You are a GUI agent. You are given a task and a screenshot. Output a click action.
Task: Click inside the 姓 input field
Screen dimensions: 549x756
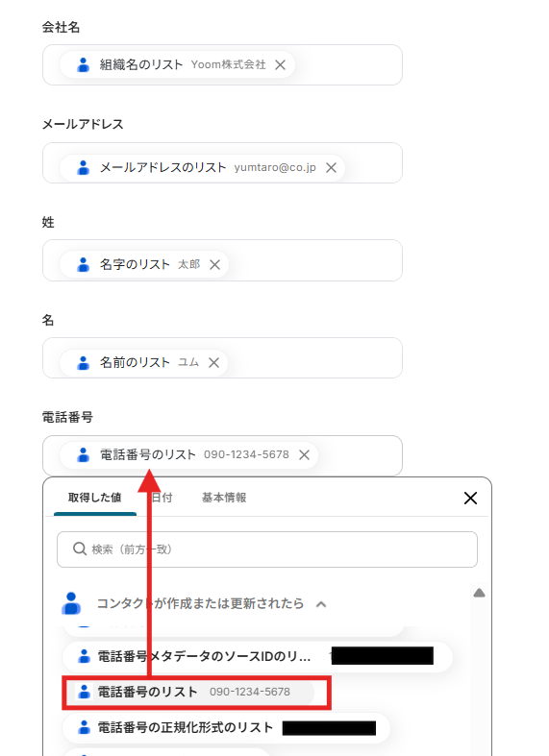[x=222, y=260]
